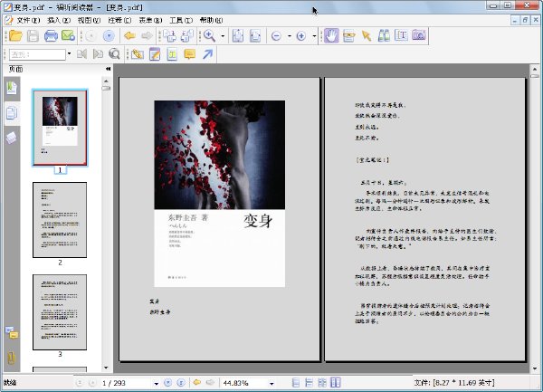
Task: Open the Comments side panel
Action: click(12, 333)
